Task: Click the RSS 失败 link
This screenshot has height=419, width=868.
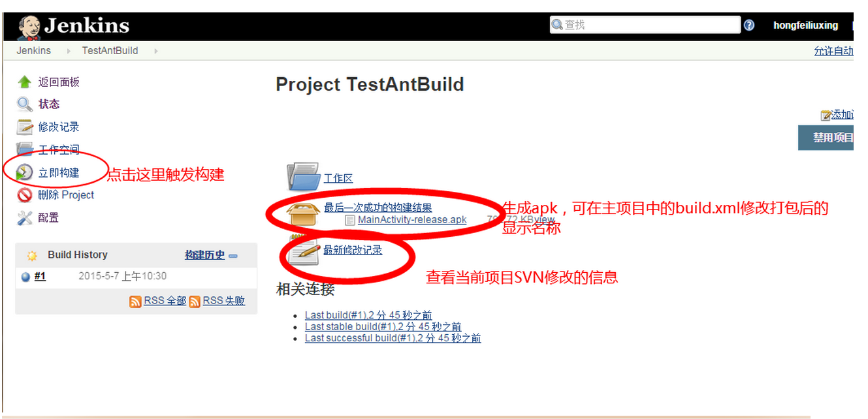Action: point(224,301)
